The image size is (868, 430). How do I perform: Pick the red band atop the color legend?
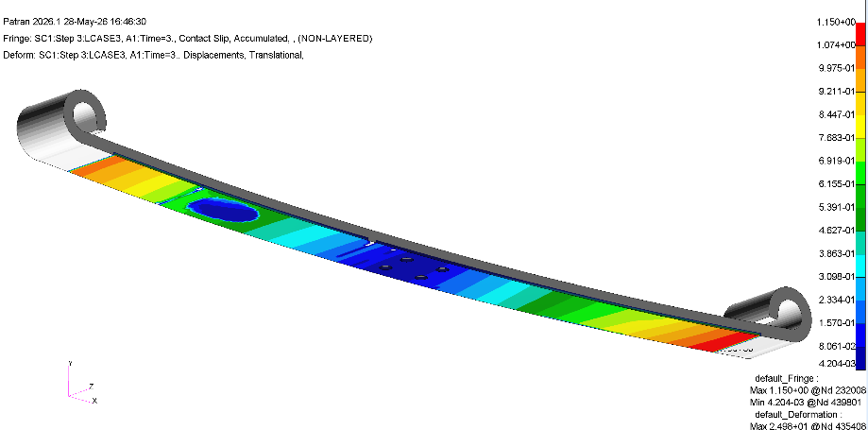(x=860, y=33)
